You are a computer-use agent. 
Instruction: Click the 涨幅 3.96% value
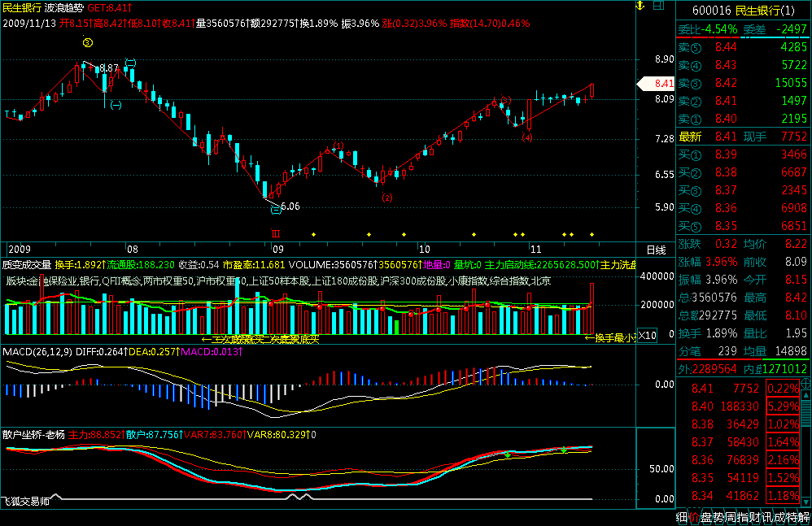coord(723,262)
